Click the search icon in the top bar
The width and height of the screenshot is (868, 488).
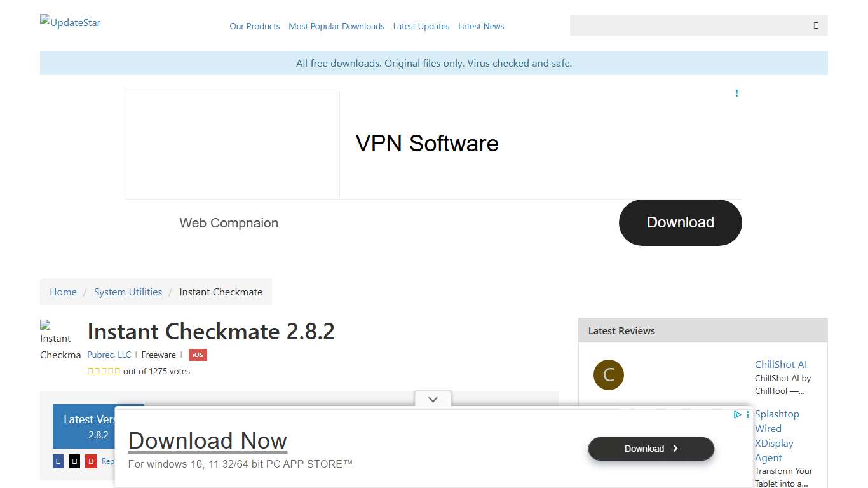(816, 25)
